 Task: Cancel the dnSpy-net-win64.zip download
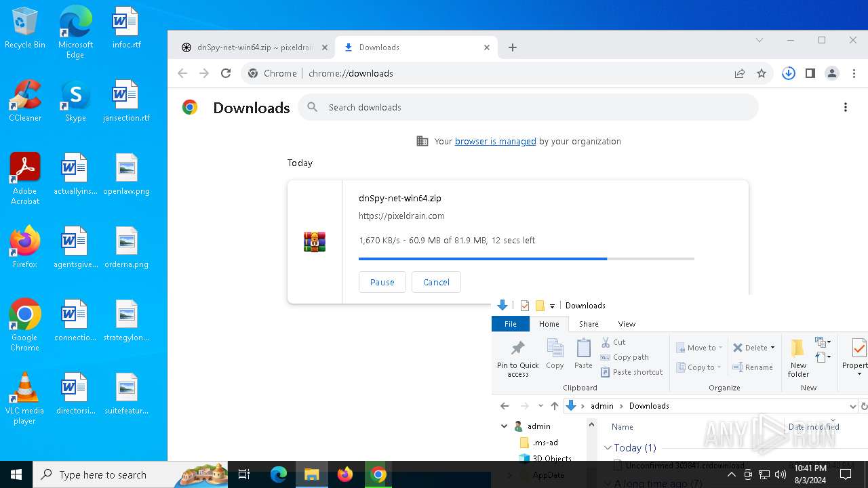(436, 282)
